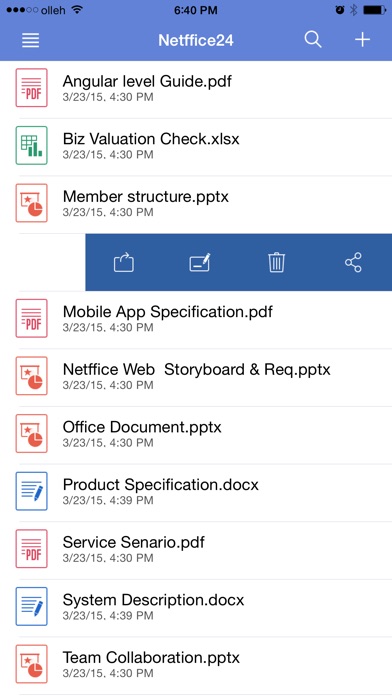Screen dimensions: 392x696
Task: Open Netffice Web Storyboard & Req.pptx
Action: tap(196, 376)
